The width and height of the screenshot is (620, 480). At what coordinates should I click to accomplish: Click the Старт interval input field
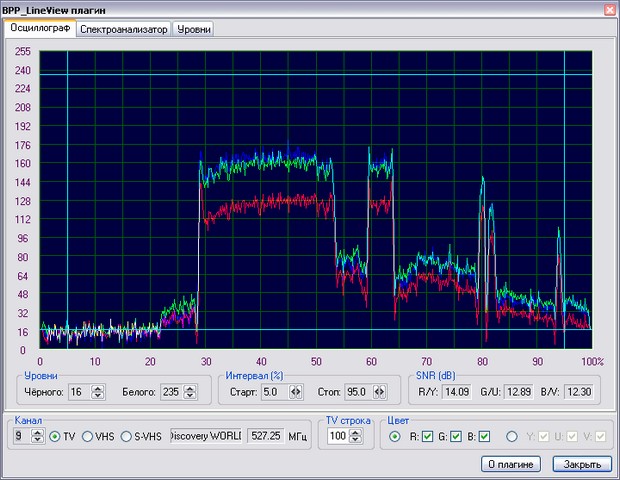275,392
